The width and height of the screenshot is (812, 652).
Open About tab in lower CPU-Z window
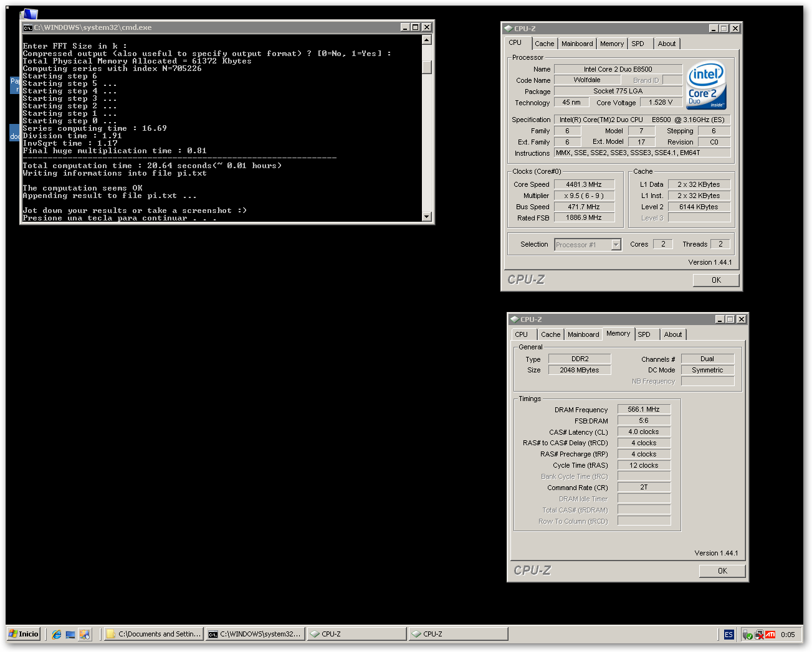(x=673, y=334)
